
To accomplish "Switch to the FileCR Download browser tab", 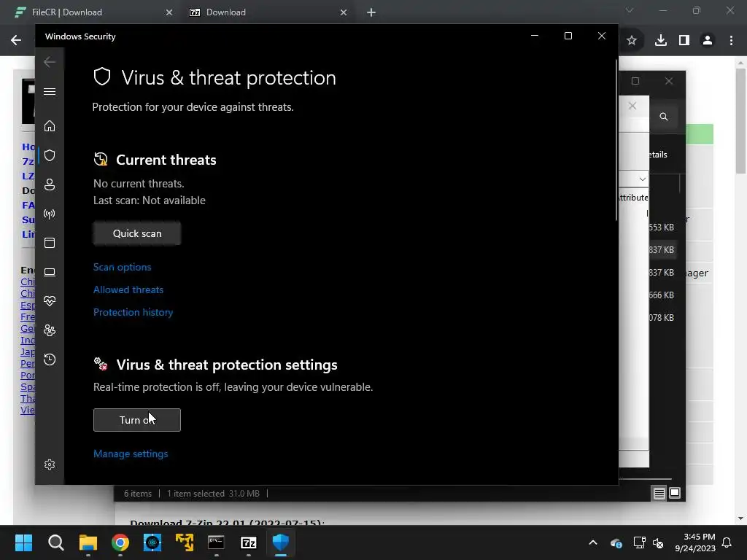I will tap(93, 12).
